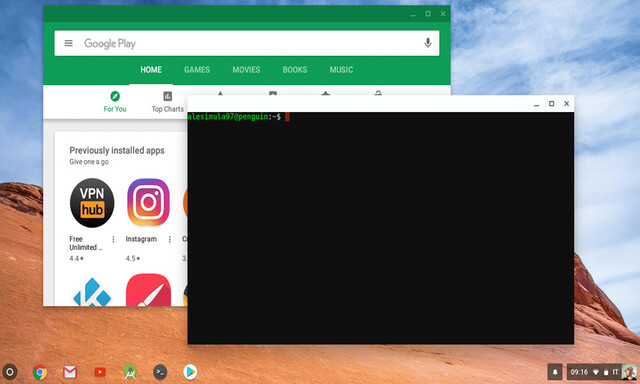The height and width of the screenshot is (384, 640).
Task: Switch to the BOOKS tab
Action: (295, 70)
